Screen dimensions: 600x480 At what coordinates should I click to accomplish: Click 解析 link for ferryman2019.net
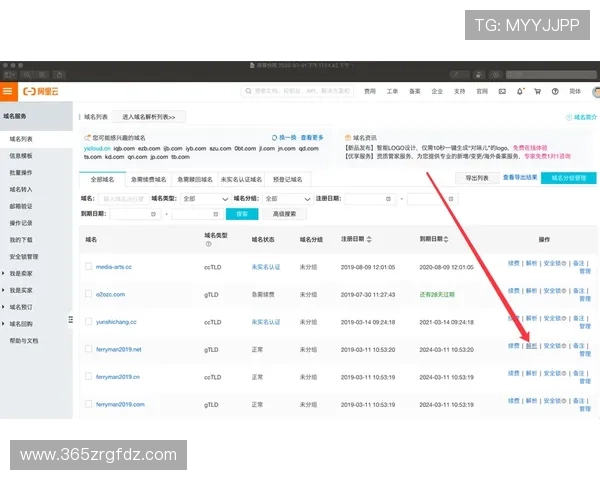(x=531, y=346)
